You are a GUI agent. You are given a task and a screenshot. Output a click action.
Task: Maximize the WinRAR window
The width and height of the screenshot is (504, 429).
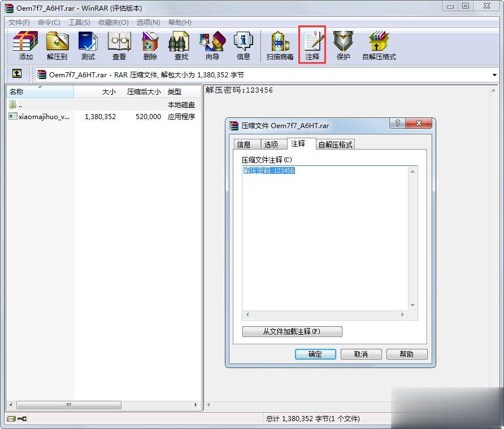point(466,6)
